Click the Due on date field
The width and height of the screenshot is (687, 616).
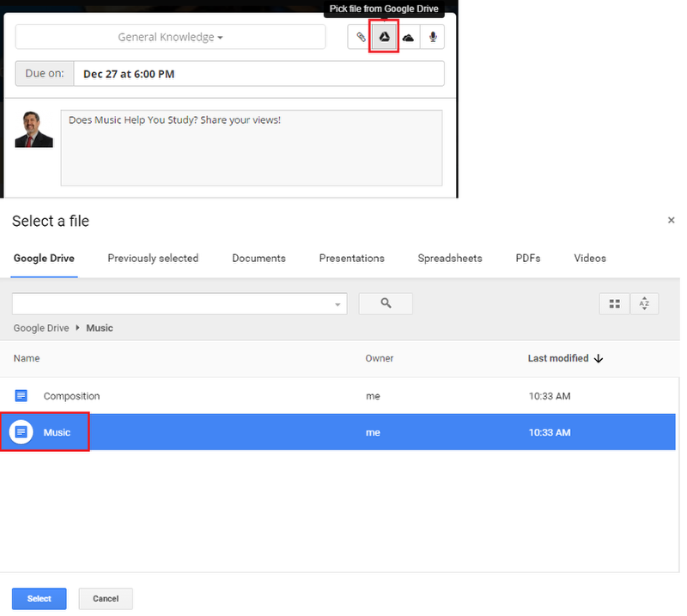(258, 74)
